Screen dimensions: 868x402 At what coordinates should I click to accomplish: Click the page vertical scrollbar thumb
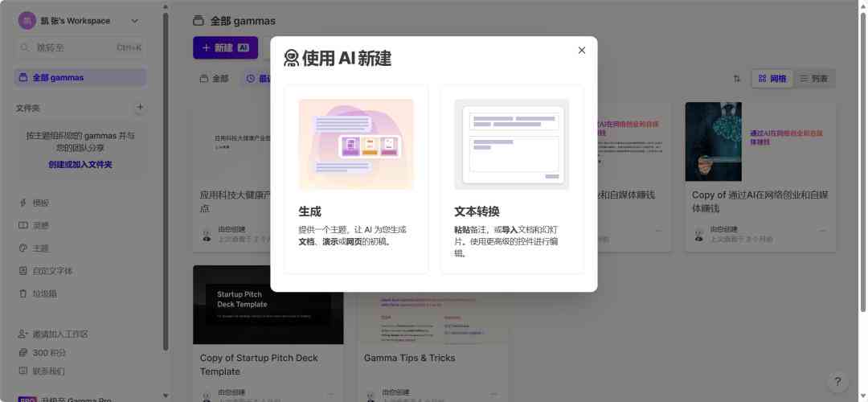tap(863, 162)
